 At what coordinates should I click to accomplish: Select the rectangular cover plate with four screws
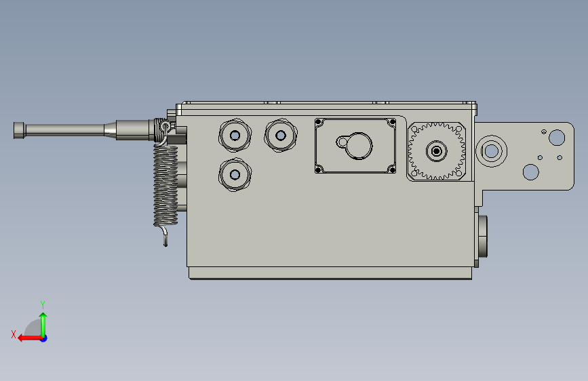click(x=355, y=146)
